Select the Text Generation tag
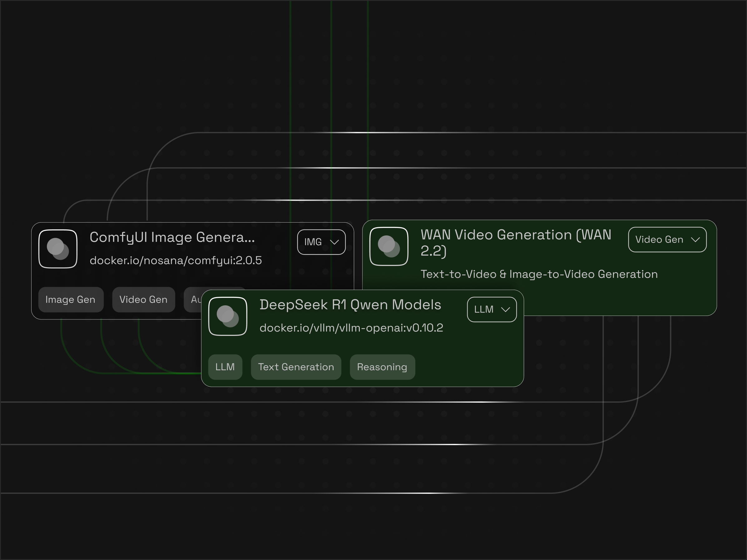 [296, 367]
